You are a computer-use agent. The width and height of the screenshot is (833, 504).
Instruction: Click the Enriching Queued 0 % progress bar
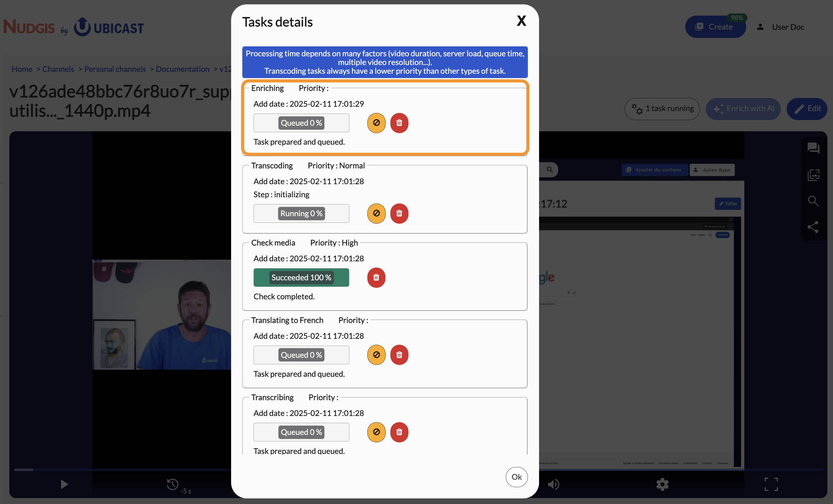pos(301,123)
